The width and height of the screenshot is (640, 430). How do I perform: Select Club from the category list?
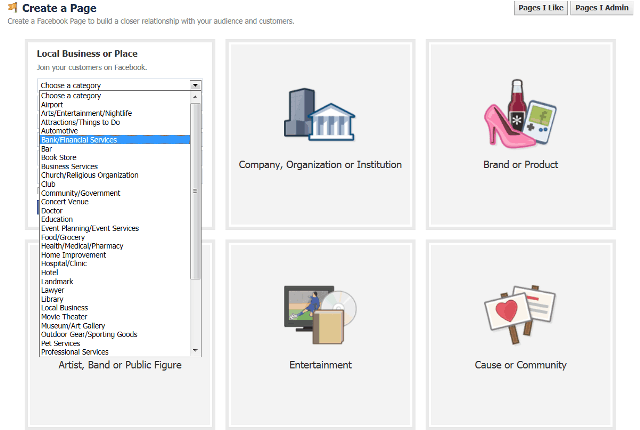click(115, 184)
